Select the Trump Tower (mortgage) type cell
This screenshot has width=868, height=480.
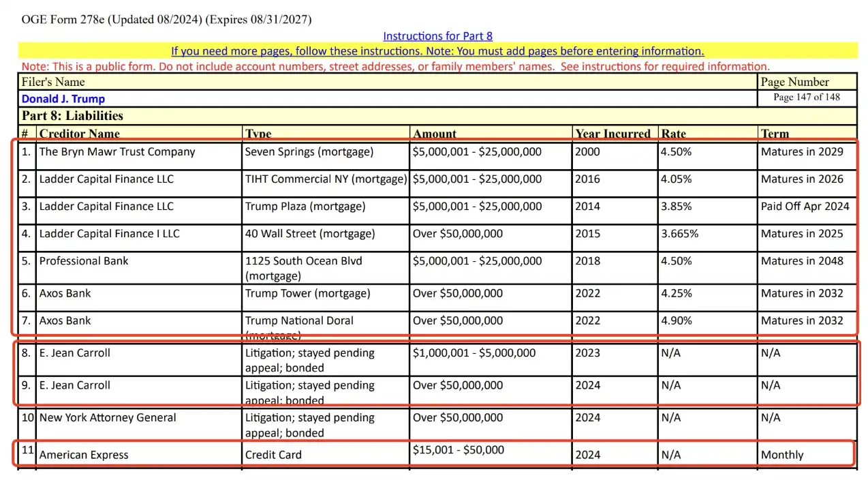(308, 294)
